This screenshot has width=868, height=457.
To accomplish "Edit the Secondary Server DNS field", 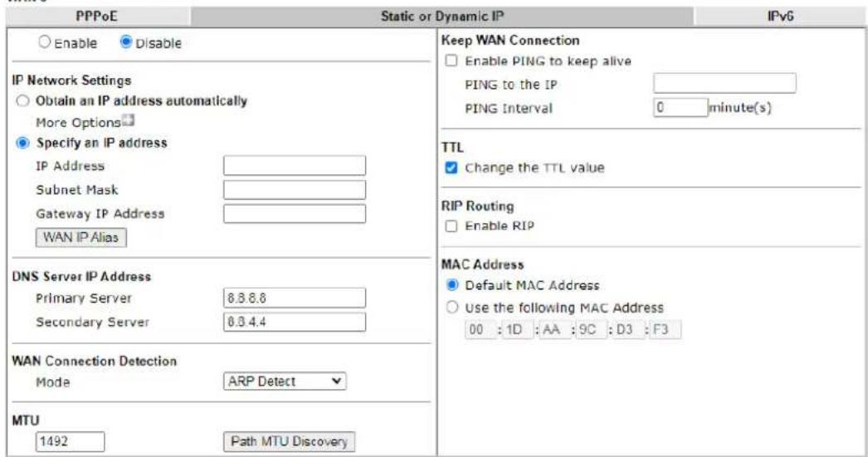I will (295, 322).
